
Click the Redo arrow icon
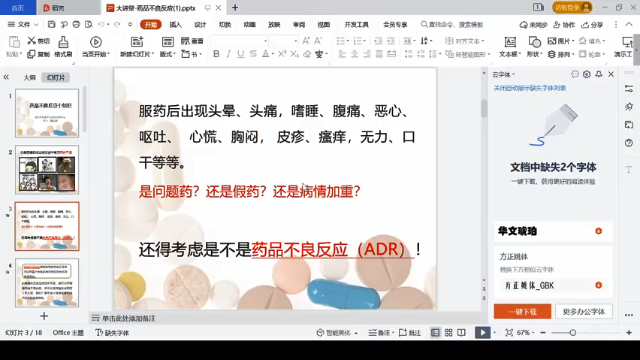pyautogui.click(x=117, y=24)
